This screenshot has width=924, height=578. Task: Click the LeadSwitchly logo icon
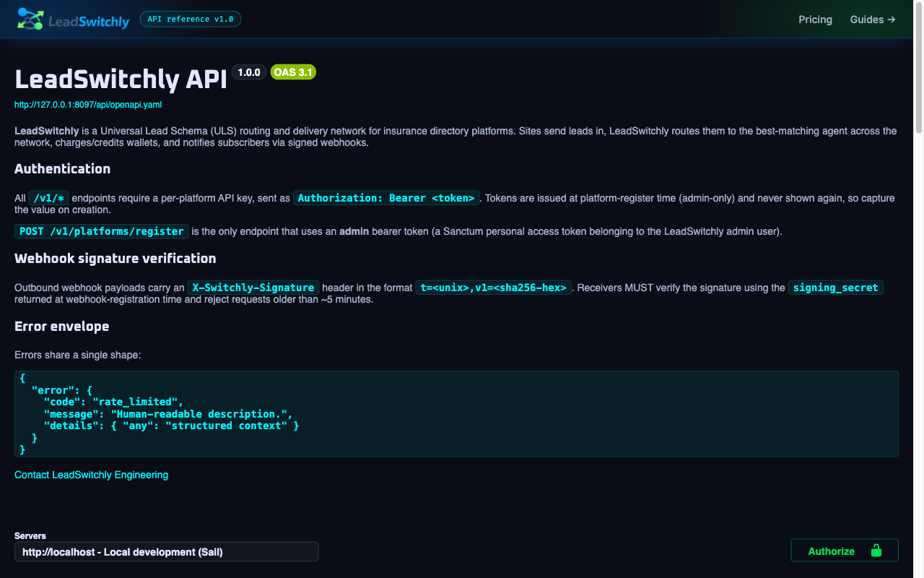point(30,20)
